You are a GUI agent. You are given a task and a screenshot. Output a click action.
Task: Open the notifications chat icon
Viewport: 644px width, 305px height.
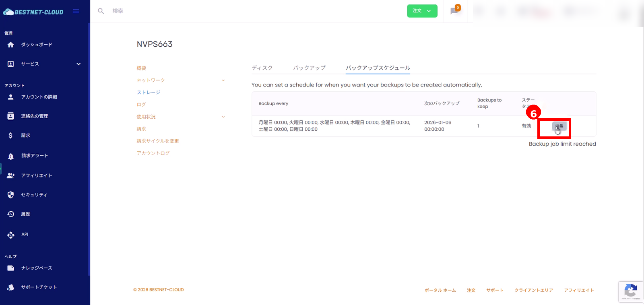click(454, 11)
